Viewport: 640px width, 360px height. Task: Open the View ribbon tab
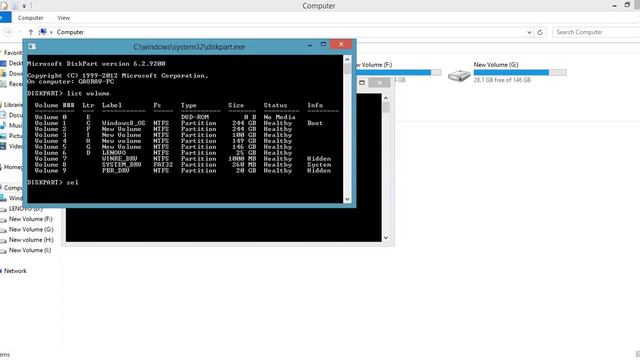tap(63, 18)
